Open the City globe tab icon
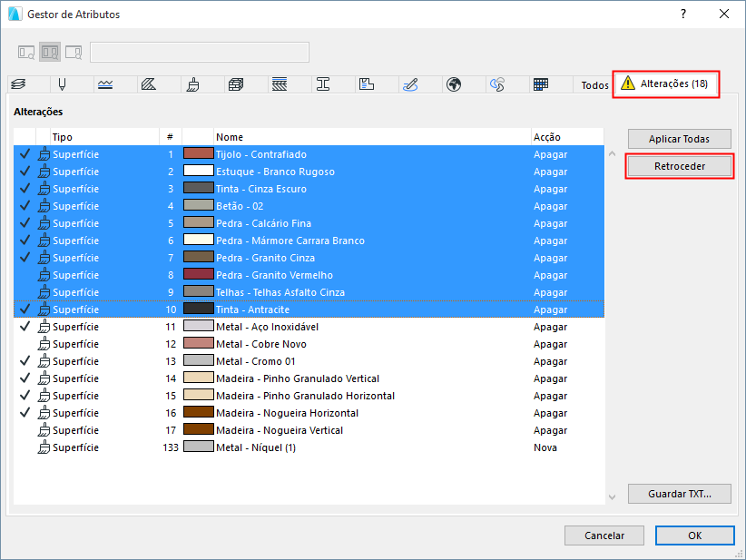Viewport: 746px width, 560px height. (454, 84)
